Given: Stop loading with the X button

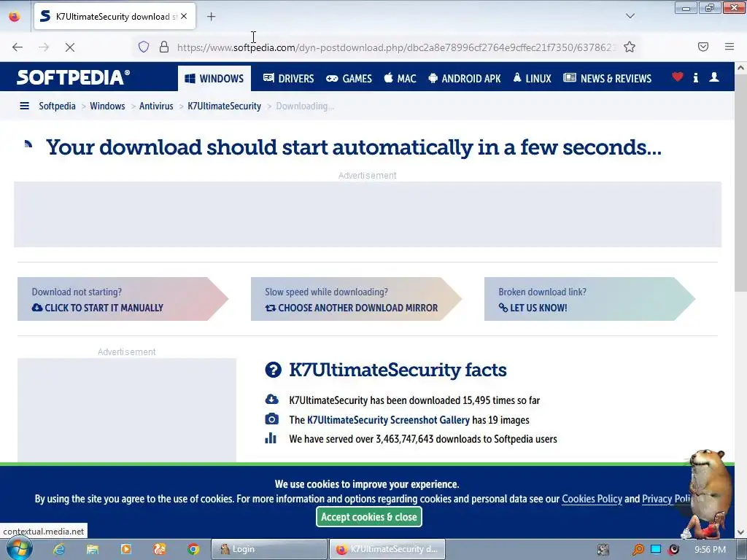Looking at the screenshot, I should tap(69, 47).
